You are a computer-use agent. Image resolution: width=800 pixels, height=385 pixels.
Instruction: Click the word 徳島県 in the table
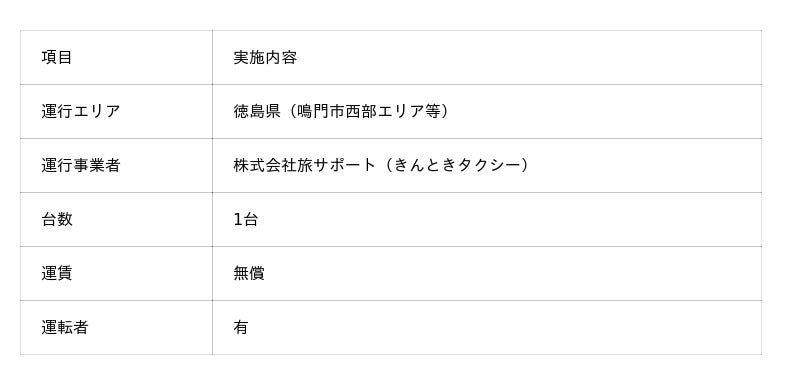(257, 111)
